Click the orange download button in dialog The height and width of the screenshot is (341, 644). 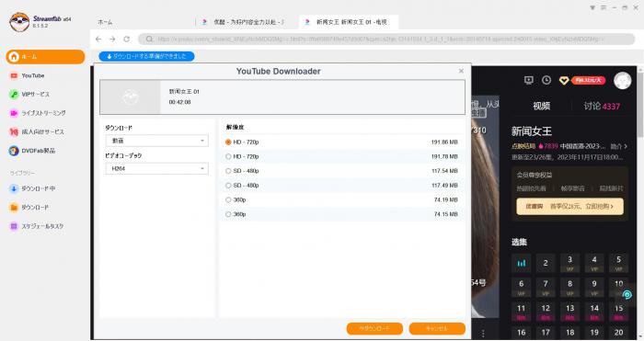click(x=374, y=329)
